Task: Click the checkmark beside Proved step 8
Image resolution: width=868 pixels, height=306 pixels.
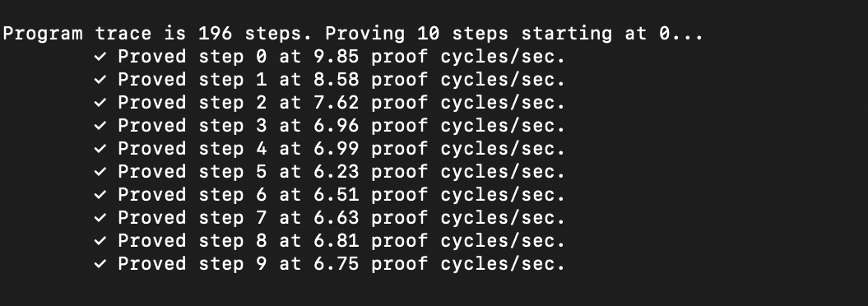Action: coord(100,241)
